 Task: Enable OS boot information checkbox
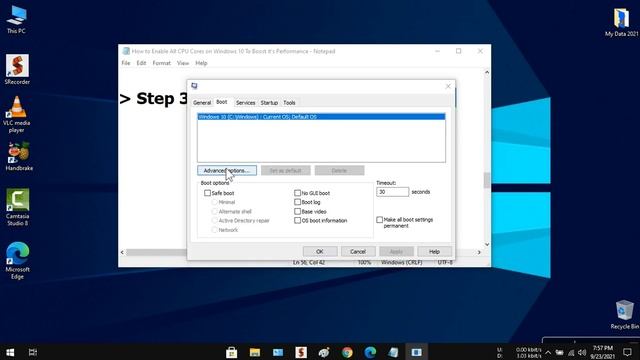coord(298,220)
